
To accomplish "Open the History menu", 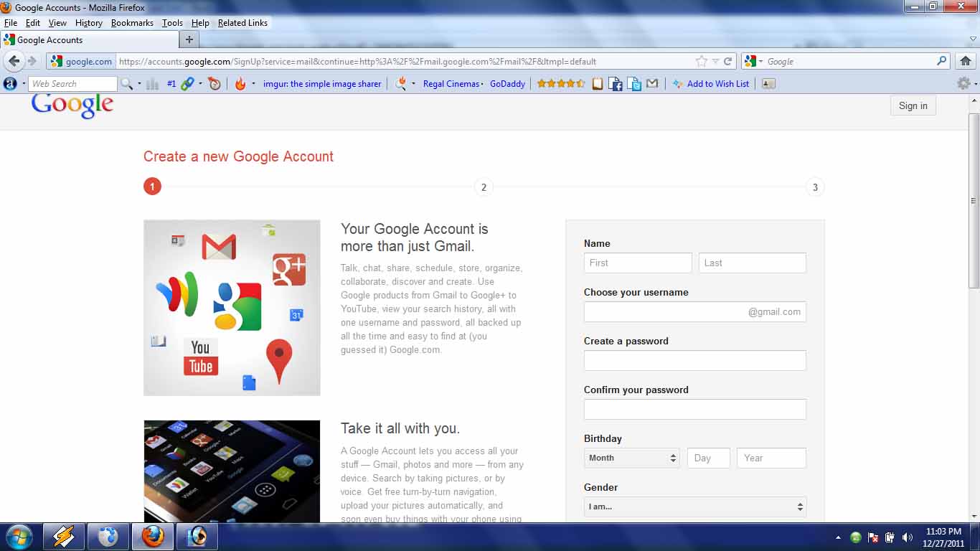I will [89, 23].
